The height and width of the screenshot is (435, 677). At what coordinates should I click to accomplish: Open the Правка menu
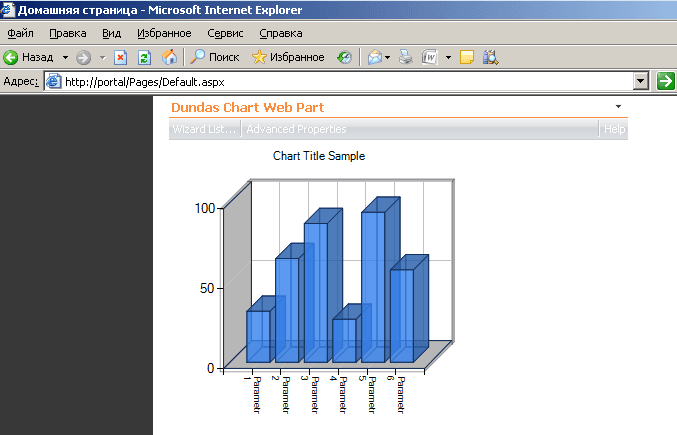coord(68,33)
